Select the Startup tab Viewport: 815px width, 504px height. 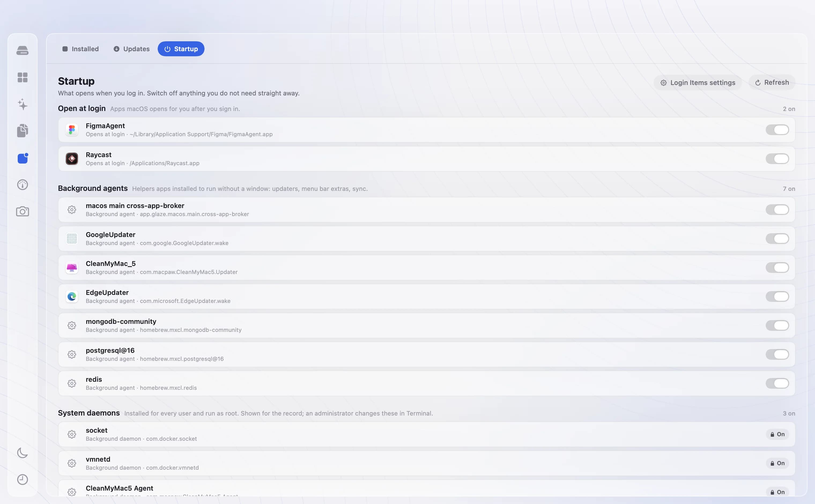(x=181, y=49)
